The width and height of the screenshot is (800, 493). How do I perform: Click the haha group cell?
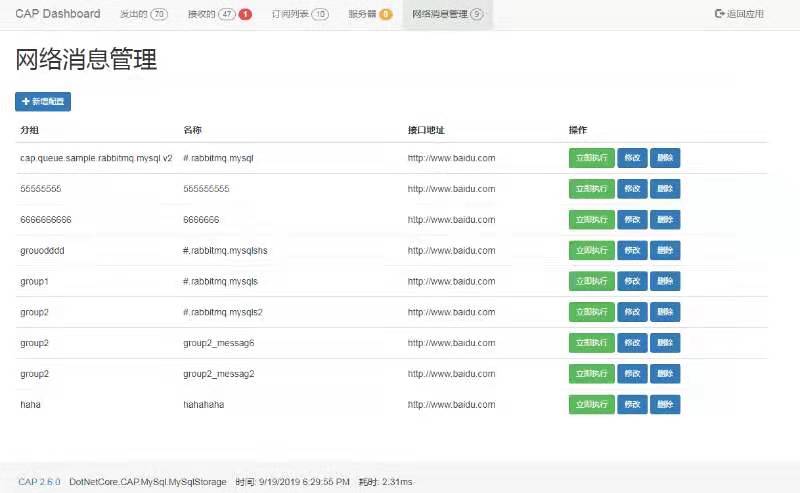(x=30, y=405)
